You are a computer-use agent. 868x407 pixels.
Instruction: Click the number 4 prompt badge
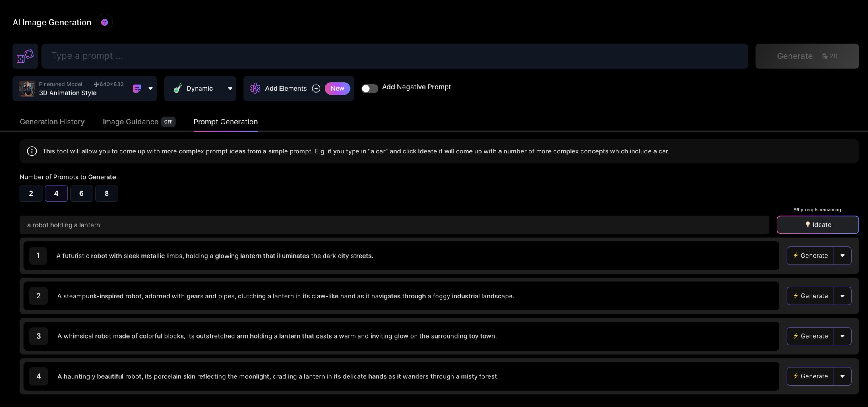point(39,376)
